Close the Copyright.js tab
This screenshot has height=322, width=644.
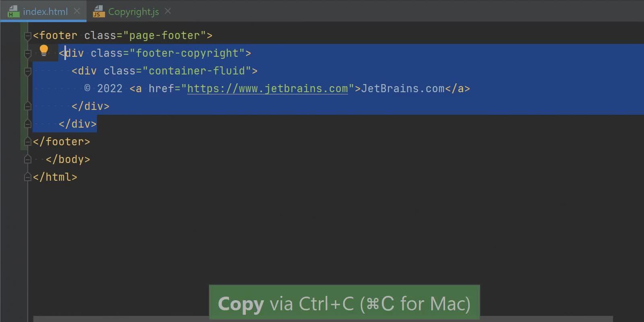click(167, 11)
